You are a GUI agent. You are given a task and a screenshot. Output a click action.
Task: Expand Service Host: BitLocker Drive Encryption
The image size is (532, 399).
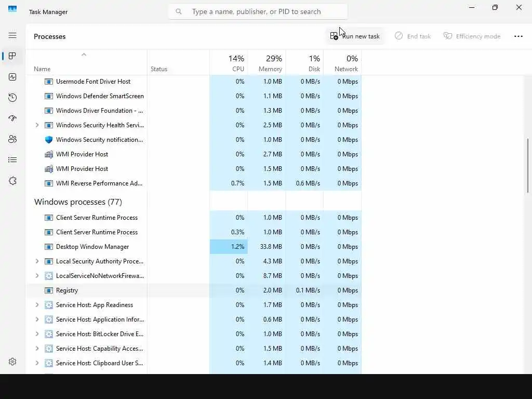[37, 334]
